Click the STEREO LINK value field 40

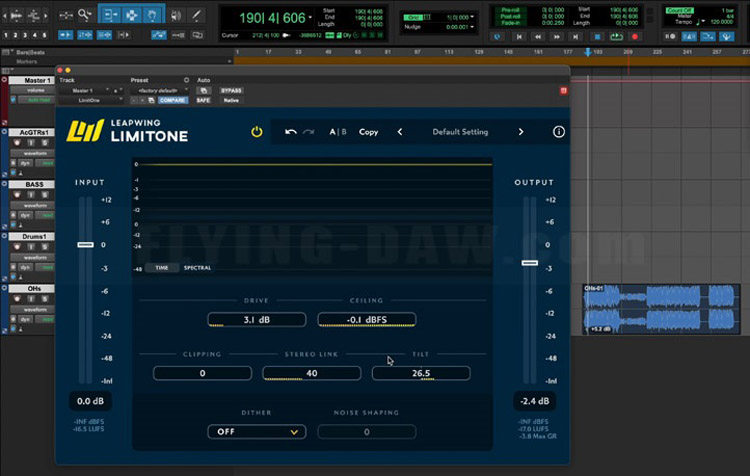(x=311, y=373)
